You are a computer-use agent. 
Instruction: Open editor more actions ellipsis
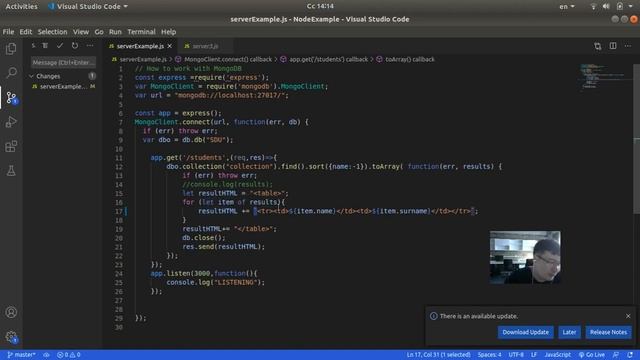[x=628, y=46]
